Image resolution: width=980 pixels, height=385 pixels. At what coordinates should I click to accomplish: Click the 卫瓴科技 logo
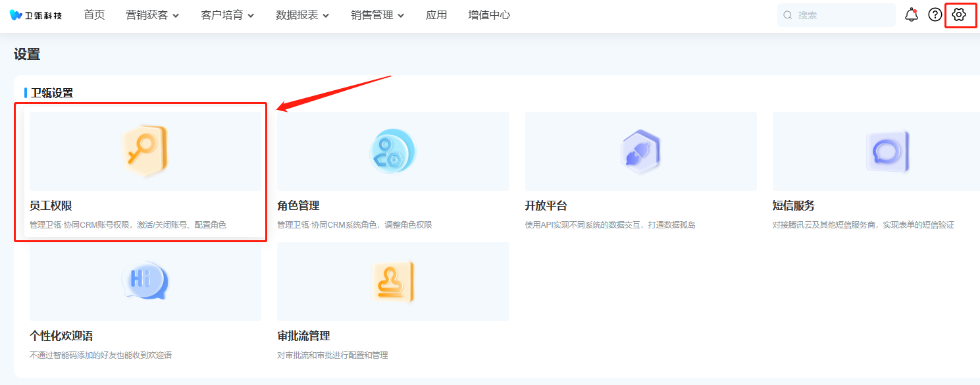pos(36,15)
